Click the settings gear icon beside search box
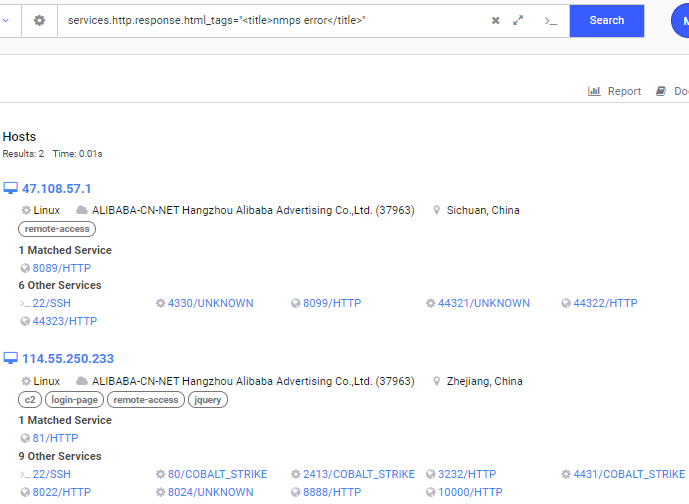 39,20
